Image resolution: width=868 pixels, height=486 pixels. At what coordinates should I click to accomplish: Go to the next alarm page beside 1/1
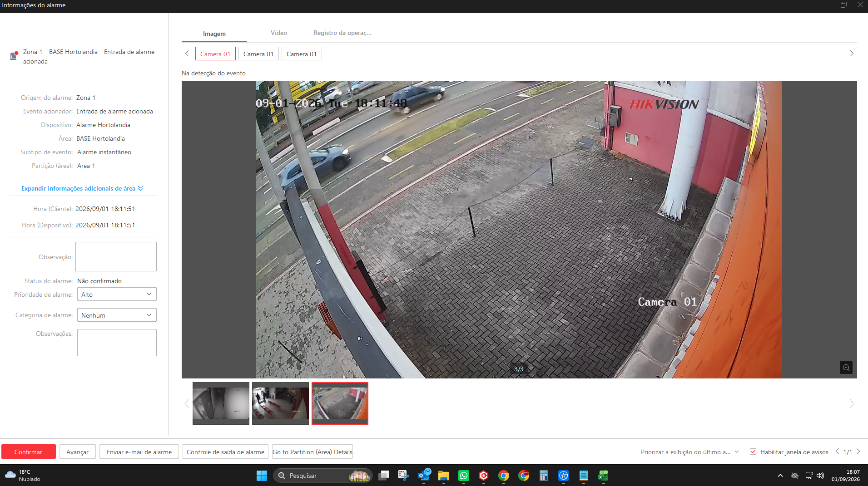(x=858, y=452)
